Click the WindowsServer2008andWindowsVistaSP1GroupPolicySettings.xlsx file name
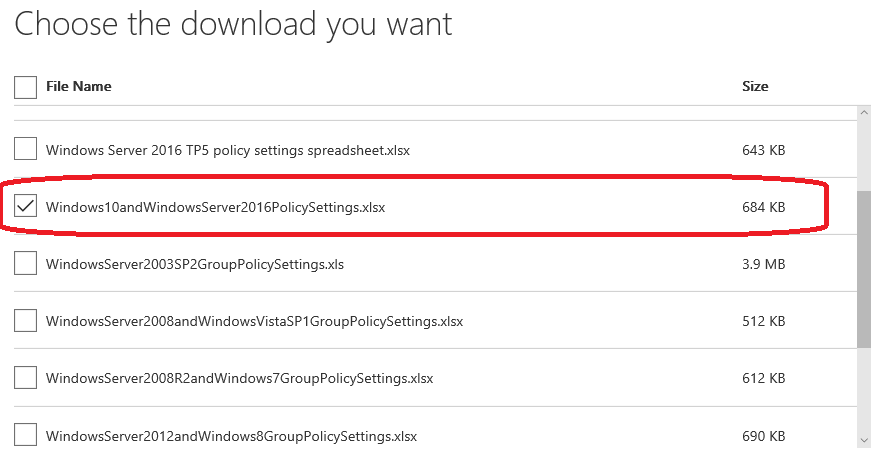Image resolution: width=881 pixels, height=455 pixels. 254,322
